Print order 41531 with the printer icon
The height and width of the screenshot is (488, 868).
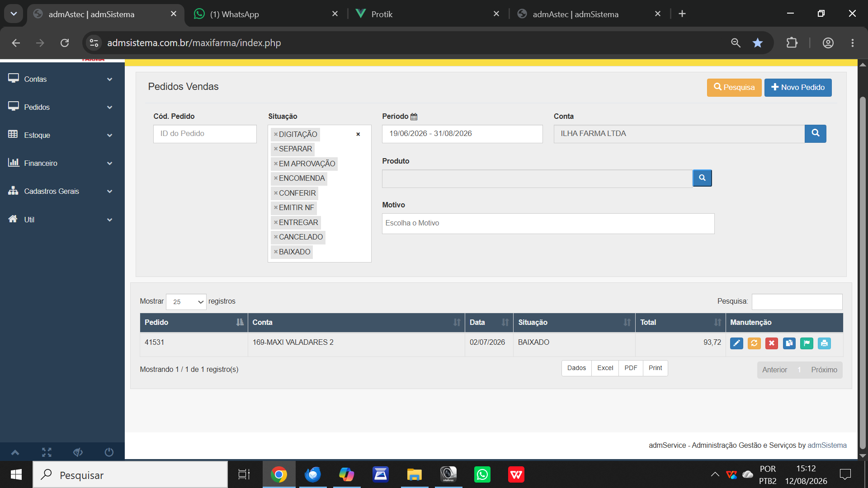(x=825, y=343)
